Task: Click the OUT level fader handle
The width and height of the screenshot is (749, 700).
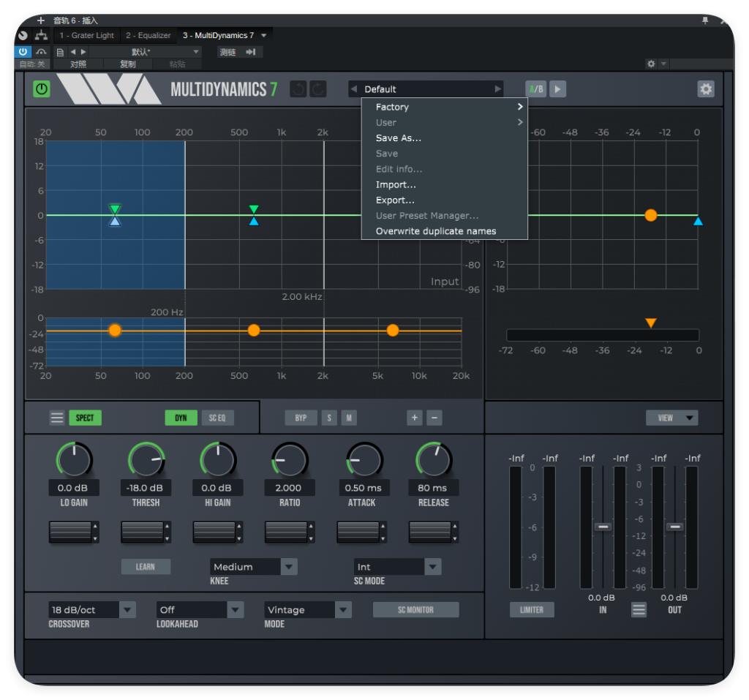Action: pos(675,527)
